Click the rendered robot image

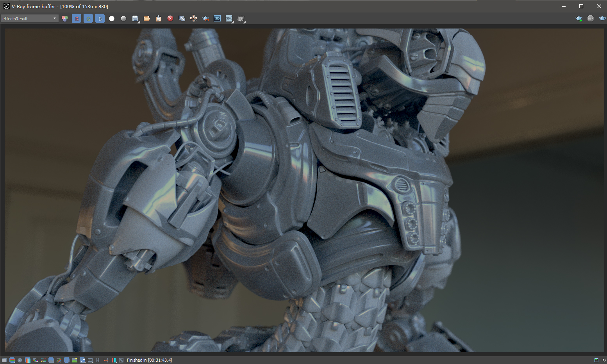304,190
